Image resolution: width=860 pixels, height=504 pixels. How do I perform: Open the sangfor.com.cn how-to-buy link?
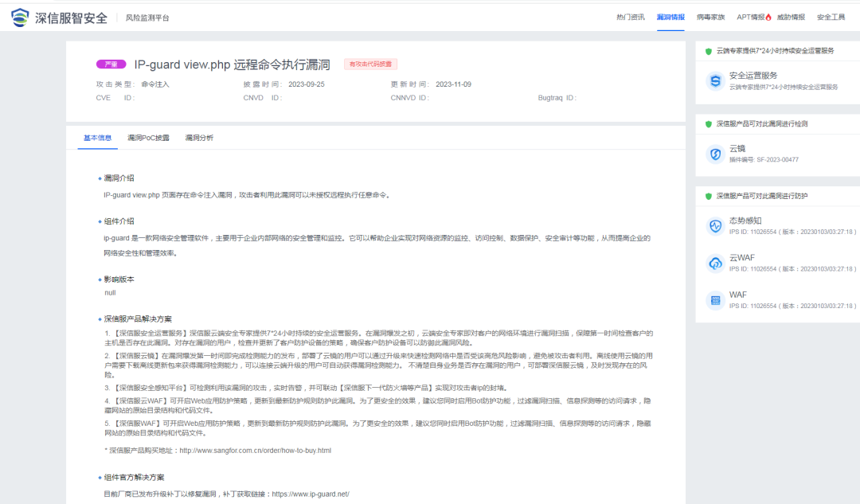(x=255, y=450)
